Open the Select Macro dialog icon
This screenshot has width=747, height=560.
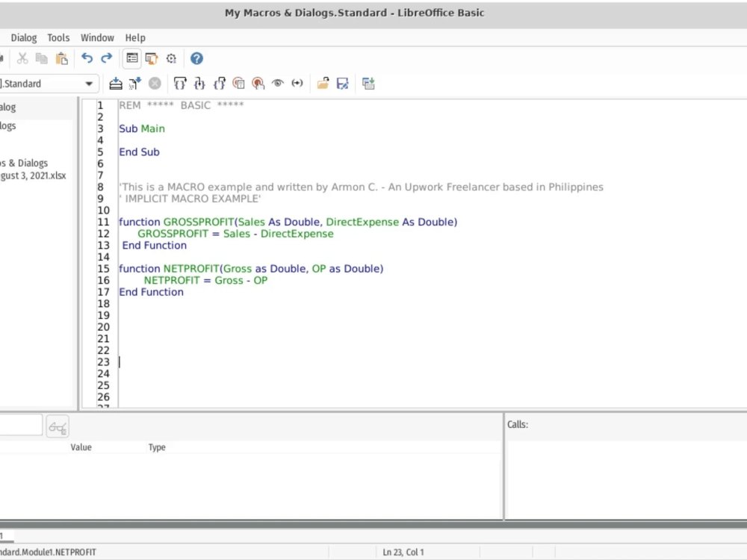[152, 58]
